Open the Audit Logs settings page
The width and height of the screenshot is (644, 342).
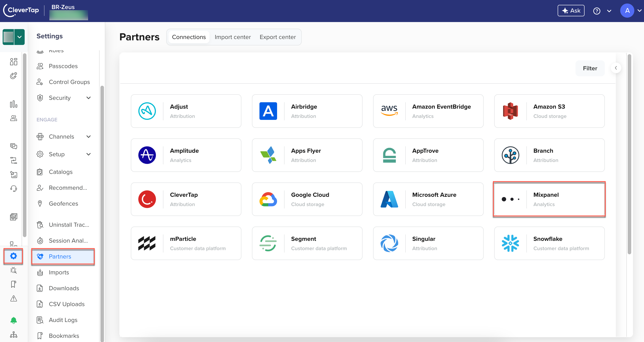click(63, 320)
